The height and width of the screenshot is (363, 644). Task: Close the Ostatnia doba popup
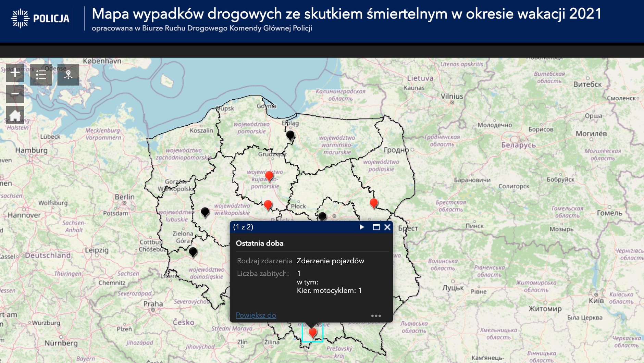[387, 227]
